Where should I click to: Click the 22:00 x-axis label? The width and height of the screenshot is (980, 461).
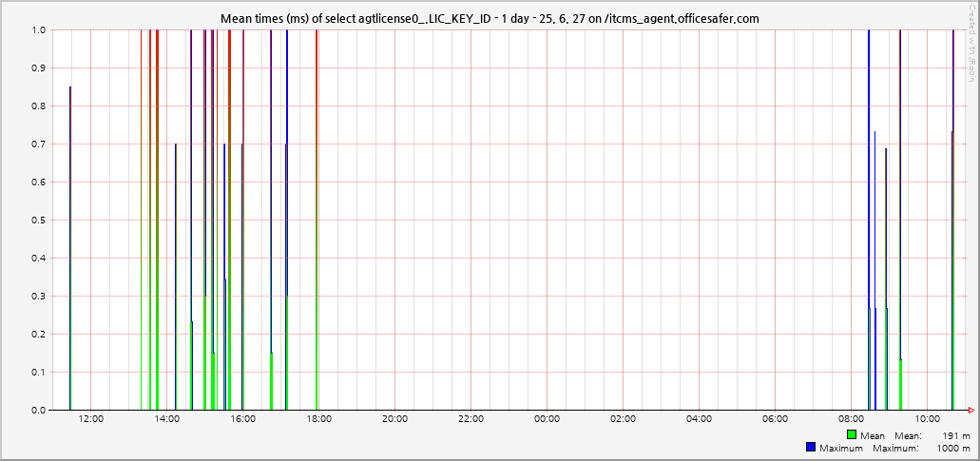click(x=471, y=419)
